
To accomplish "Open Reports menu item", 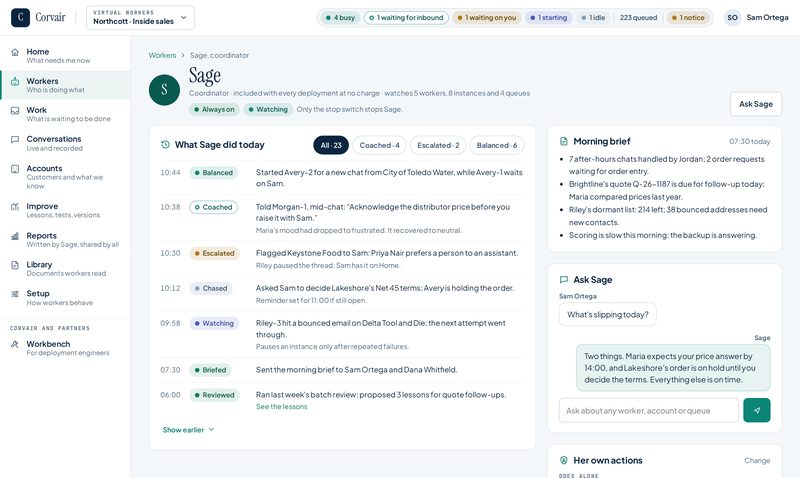I will [x=65, y=240].
